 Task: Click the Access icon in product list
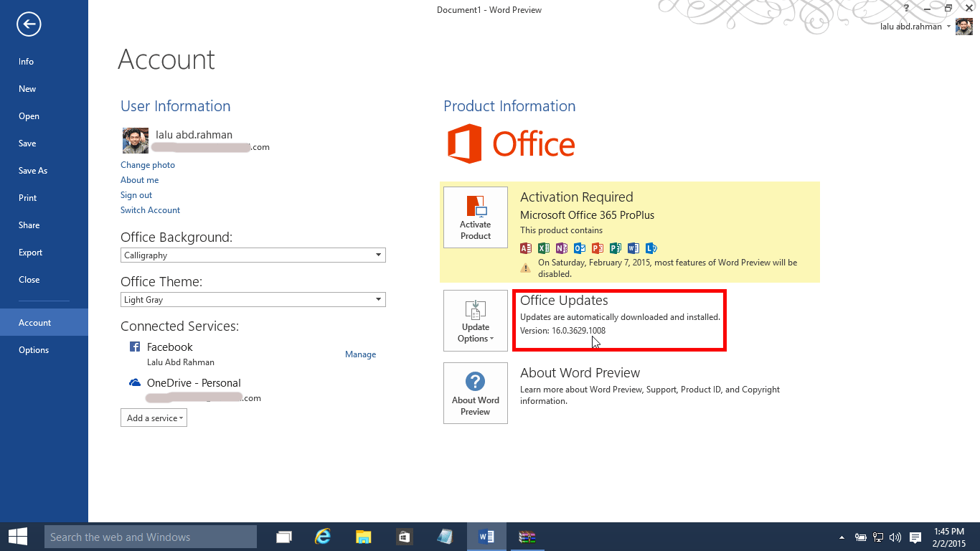coord(526,248)
